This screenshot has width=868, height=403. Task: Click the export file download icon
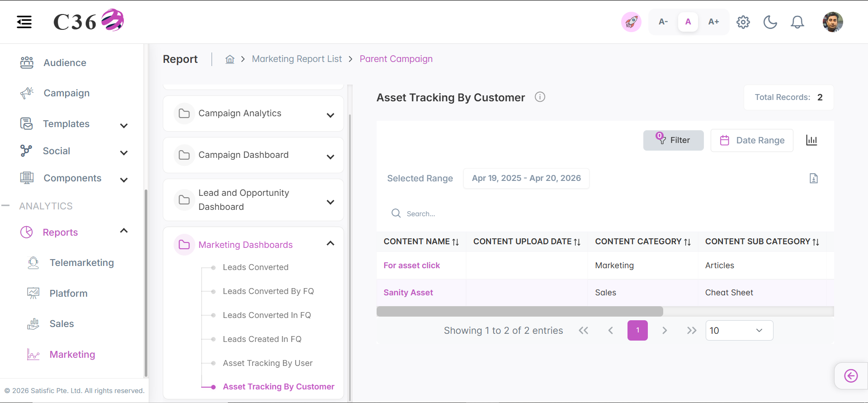coord(814,178)
